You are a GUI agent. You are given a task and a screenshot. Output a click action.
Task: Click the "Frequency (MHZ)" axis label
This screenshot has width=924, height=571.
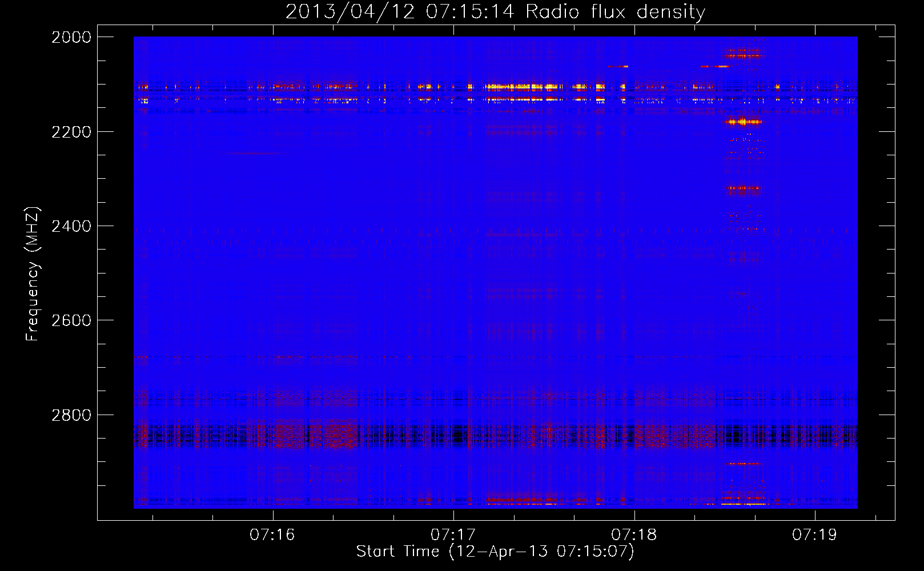point(33,274)
